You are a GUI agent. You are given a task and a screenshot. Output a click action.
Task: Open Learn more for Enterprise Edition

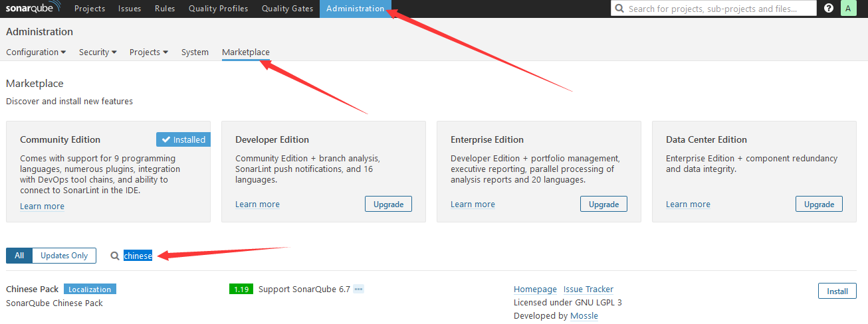[x=473, y=204]
